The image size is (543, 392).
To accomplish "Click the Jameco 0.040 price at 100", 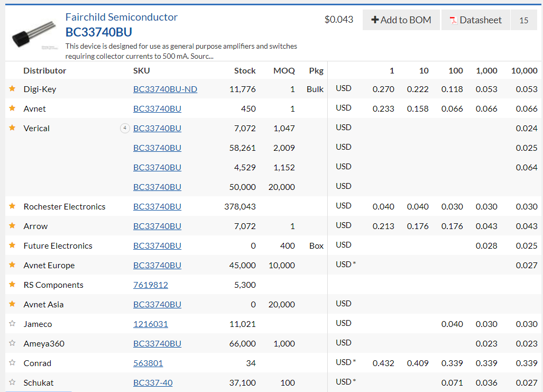I will click(x=452, y=324).
